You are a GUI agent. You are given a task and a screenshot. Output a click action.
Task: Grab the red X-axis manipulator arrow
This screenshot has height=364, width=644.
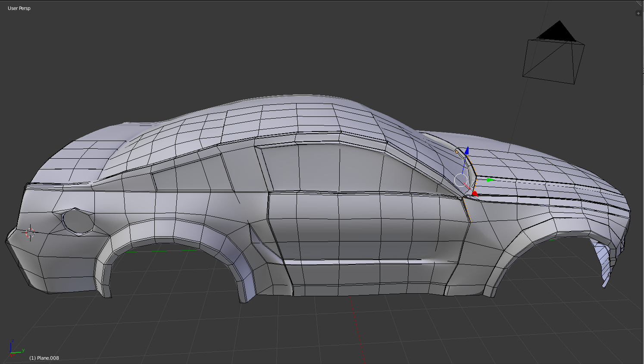coord(475,194)
